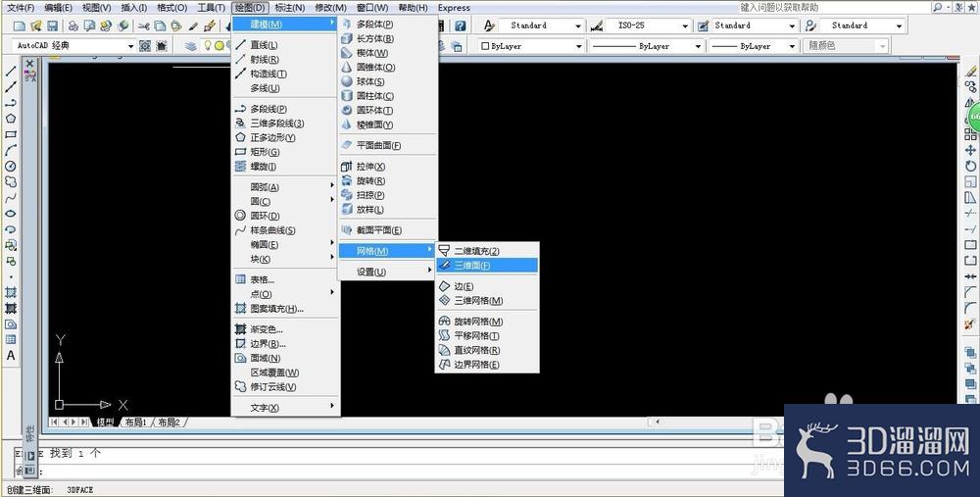Click the Rotate tool in right toolbar
Viewport: 980px width, 497px height.
pyautogui.click(x=970, y=167)
